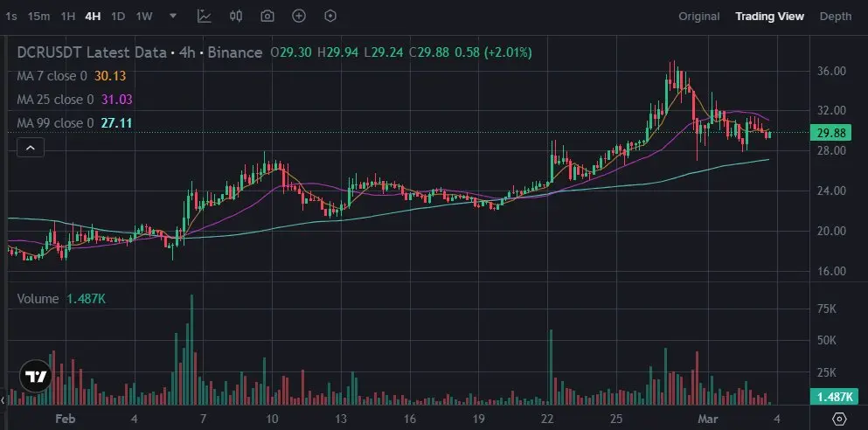
Task: Click the 19 date label on time axis
Action: [478, 419]
